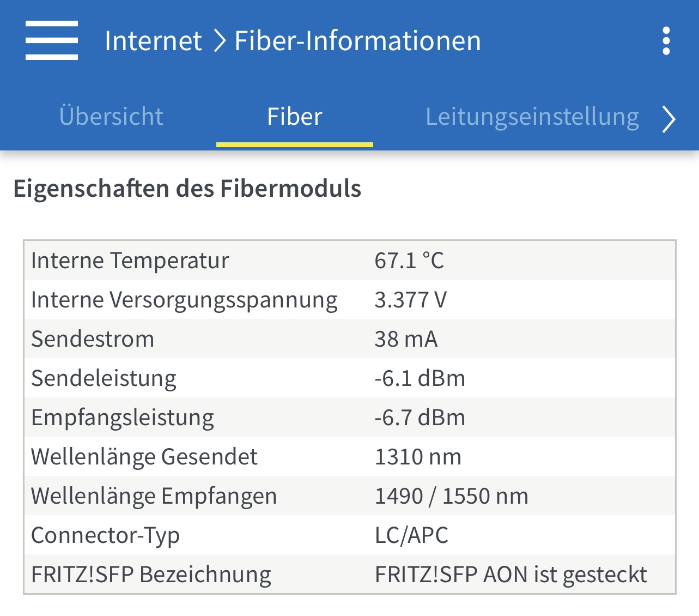The width and height of the screenshot is (699, 616).
Task: Click the 1310 nm wavelength value
Action: (418, 457)
